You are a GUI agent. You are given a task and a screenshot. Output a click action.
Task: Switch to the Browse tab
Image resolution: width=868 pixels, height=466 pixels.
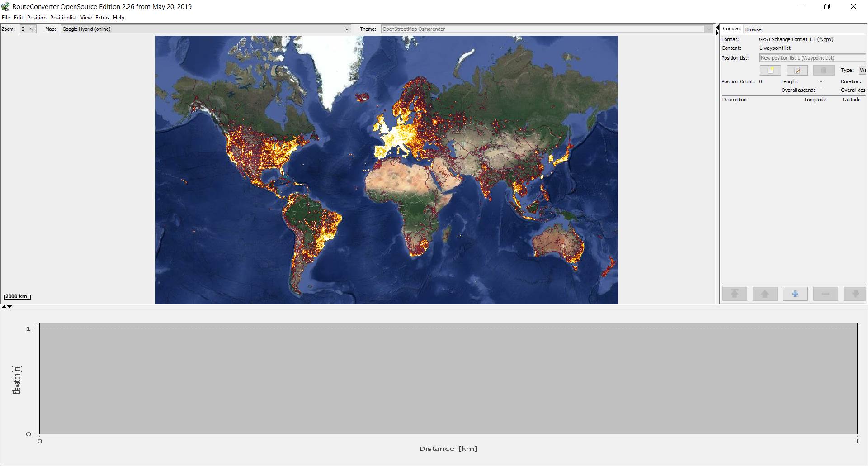point(753,29)
